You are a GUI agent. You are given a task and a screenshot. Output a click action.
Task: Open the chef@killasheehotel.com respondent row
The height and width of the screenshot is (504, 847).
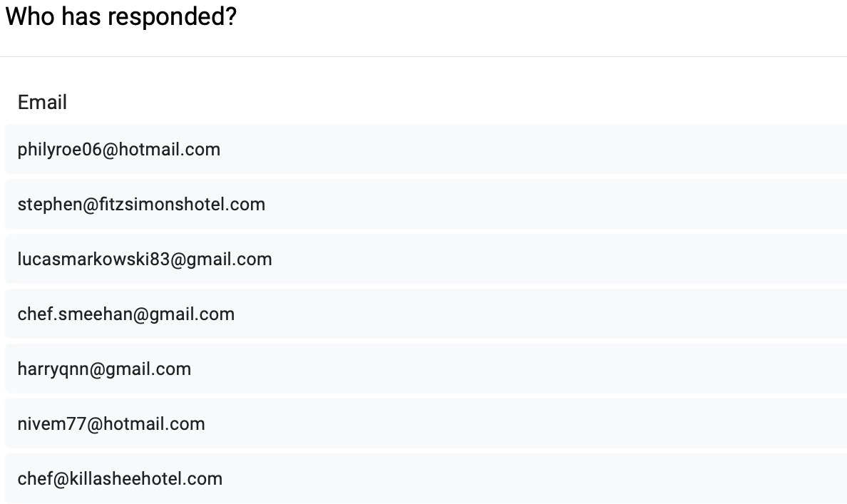point(426,478)
